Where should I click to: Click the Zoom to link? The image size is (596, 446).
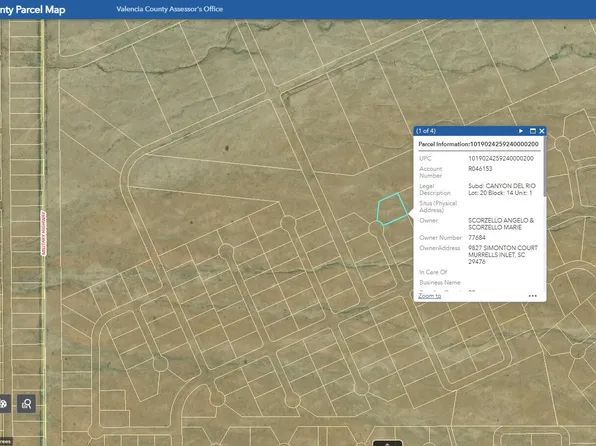430,296
